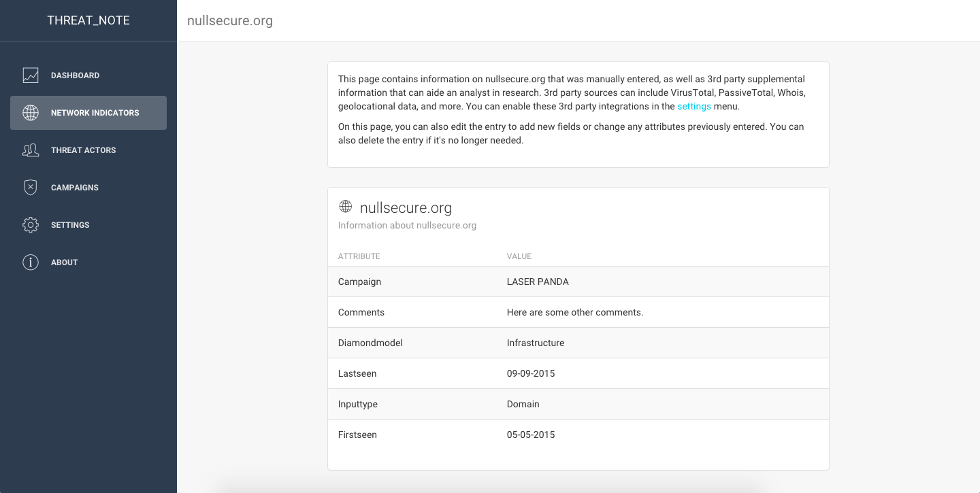Click the Infrastructure diamond model value
This screenshot has width=980, height=493.
pyautogui.click(x=536, y=343)
